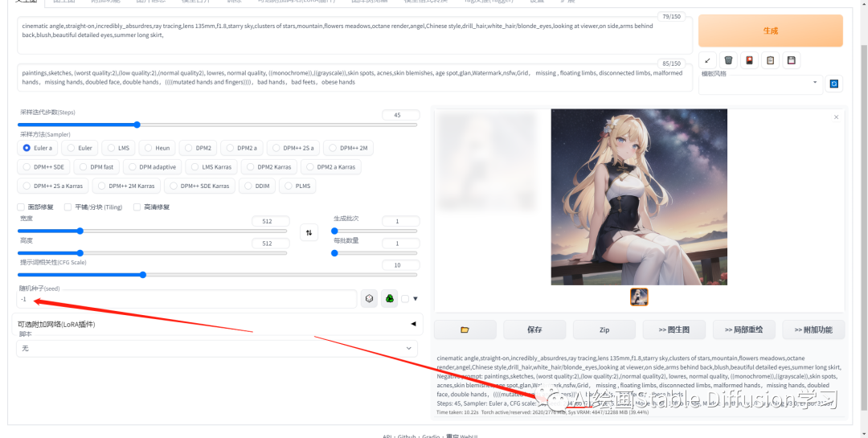Click into the positive prompt text box
Screen dimensions: 868x438
[x=355, y=35]
